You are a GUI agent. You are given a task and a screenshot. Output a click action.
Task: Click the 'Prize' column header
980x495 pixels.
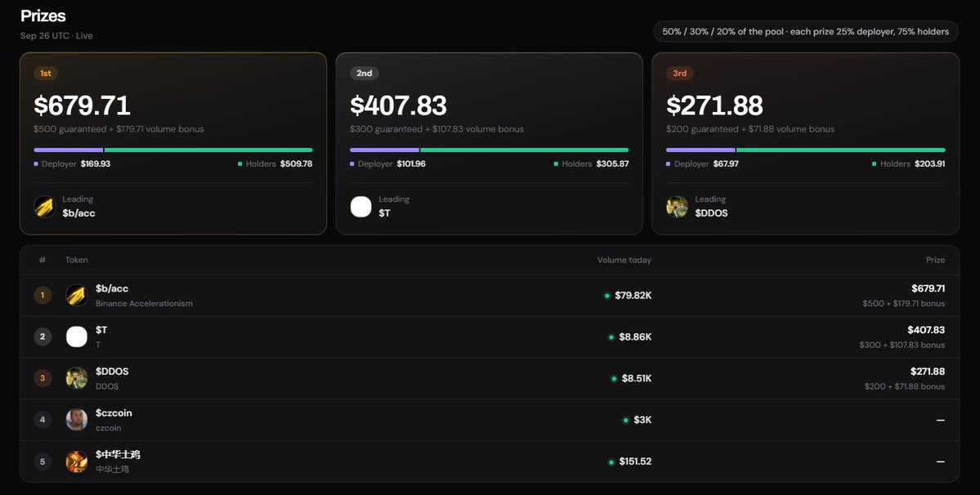[x=936, y=260]
